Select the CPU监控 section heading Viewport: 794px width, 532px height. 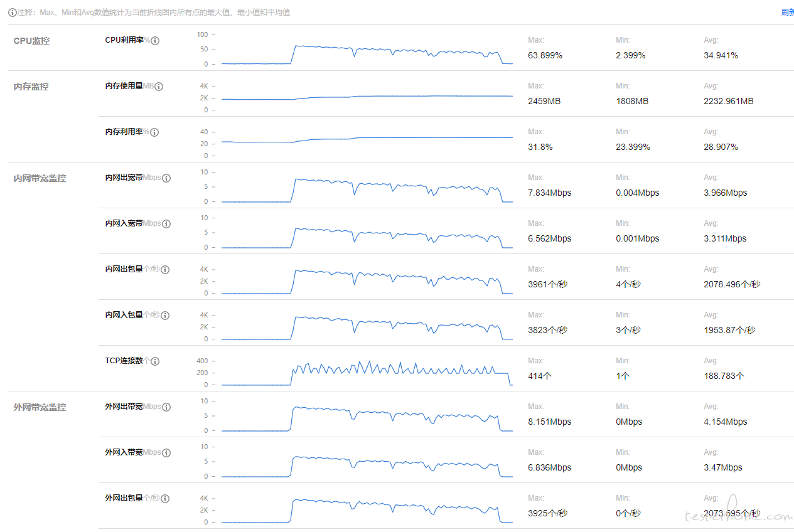point(31,41)
